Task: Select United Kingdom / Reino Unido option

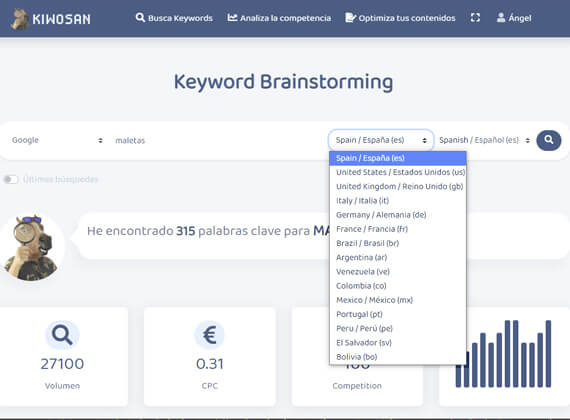Action: point(398,187)
